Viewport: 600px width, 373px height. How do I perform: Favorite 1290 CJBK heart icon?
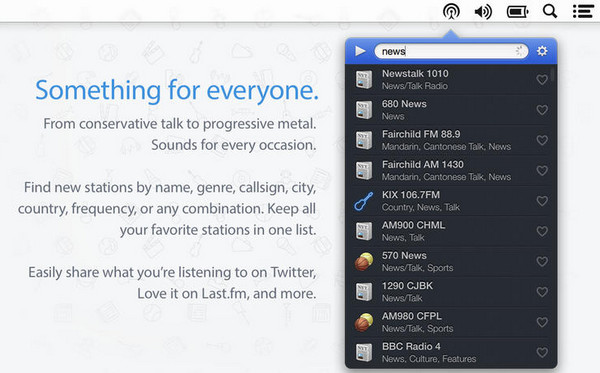pyautogui.click(x=542, y=292)
